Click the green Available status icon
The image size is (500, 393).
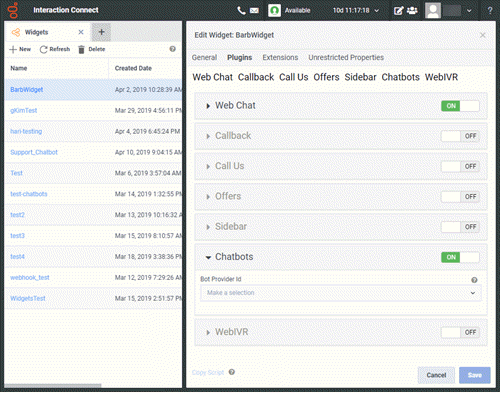(274, 10)
